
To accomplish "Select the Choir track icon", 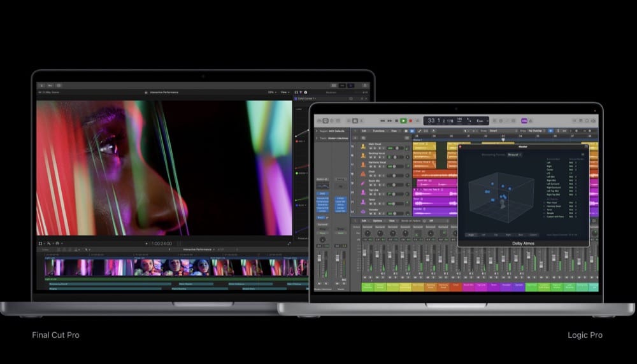I will tap(363, 174).
